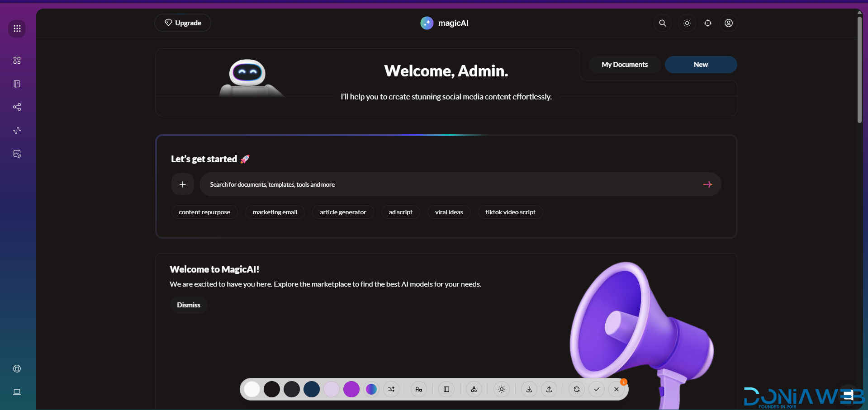Dismiss the Welcome to MagicAI banner

(x=189, y=305)
